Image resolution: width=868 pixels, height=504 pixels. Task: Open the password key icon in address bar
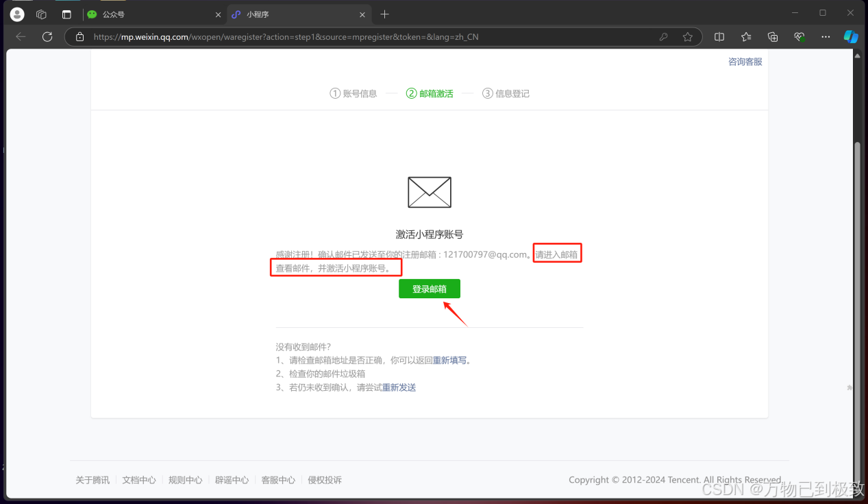[x=663, y=37]
